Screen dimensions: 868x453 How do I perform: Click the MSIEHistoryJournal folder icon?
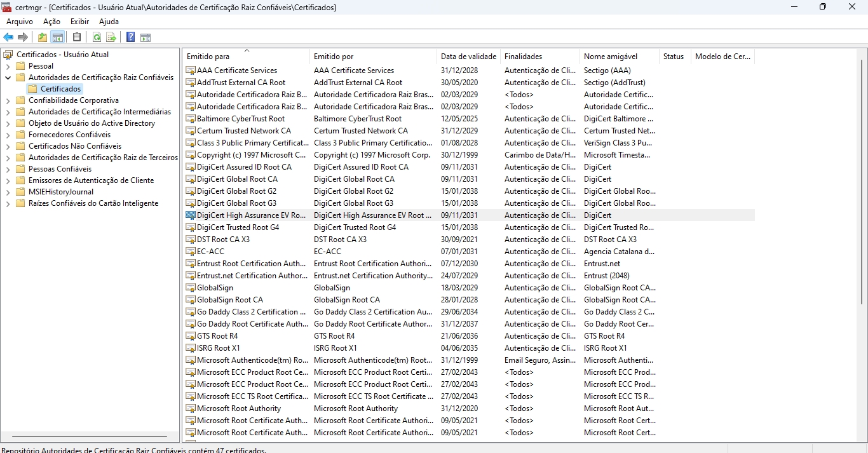pyautogui.click(x=20, y=192)
